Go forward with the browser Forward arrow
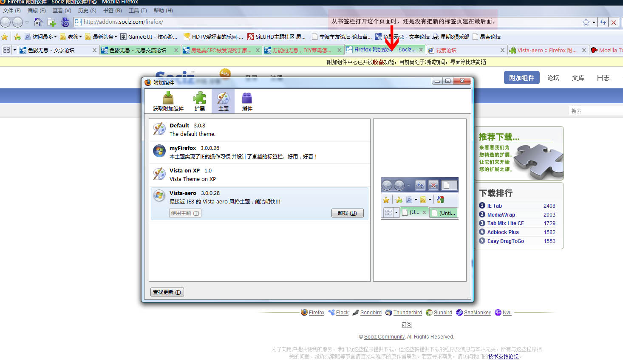Screen dimensions: 623x364 click(17, 22)
